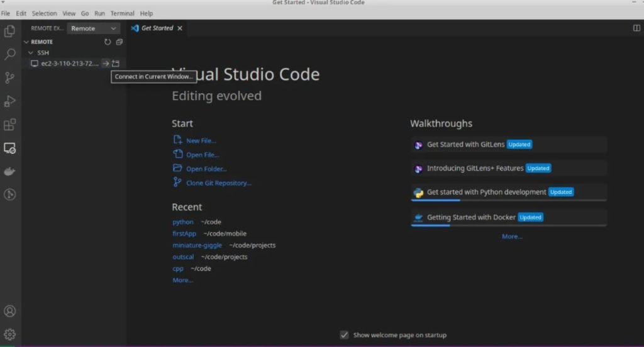Open Introducing GitLens+ Features walkthrough
644x347 pixels.
(509, 169)
